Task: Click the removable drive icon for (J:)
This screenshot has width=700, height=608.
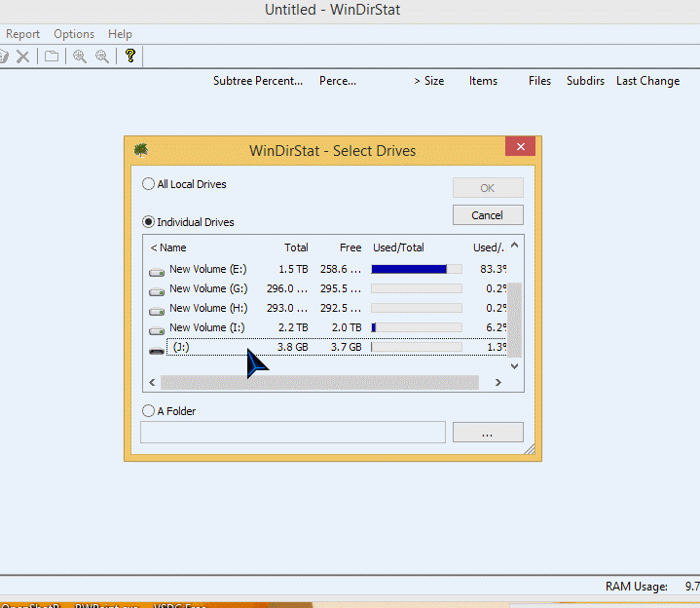Action: (x=157, y=351)
